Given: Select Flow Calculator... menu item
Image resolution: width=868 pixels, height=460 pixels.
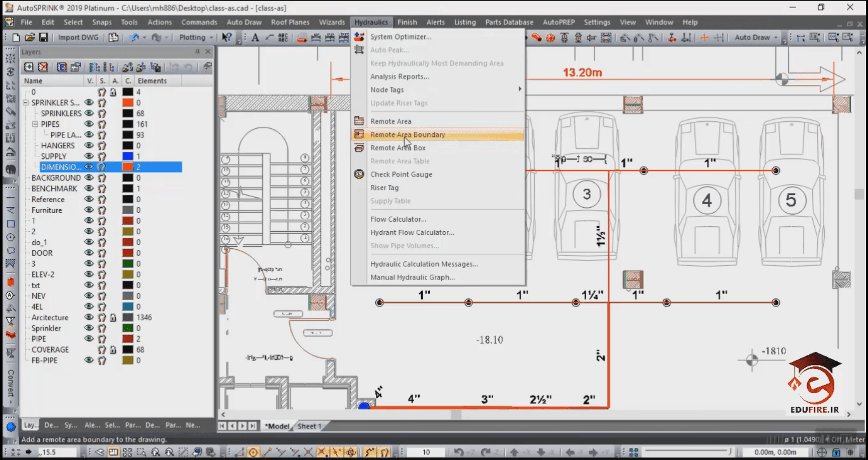Looking at the screenshot, I should [x=398, y=219].
